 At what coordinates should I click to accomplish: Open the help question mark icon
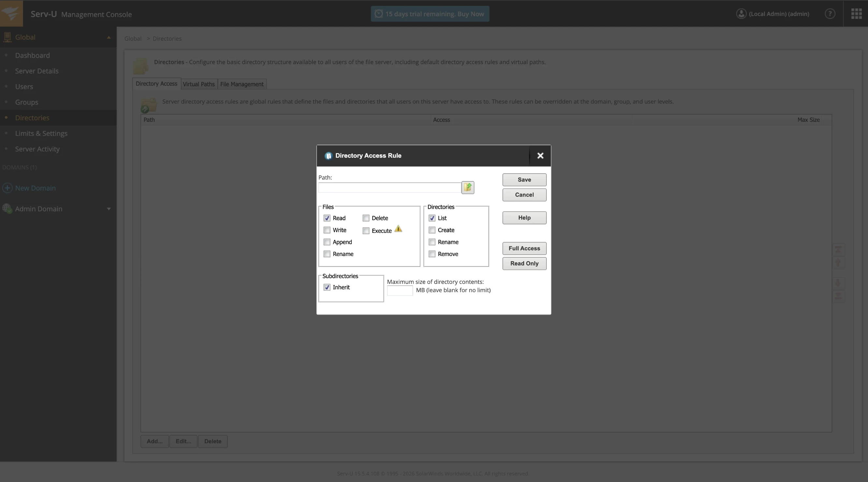(x=830, y=14)
